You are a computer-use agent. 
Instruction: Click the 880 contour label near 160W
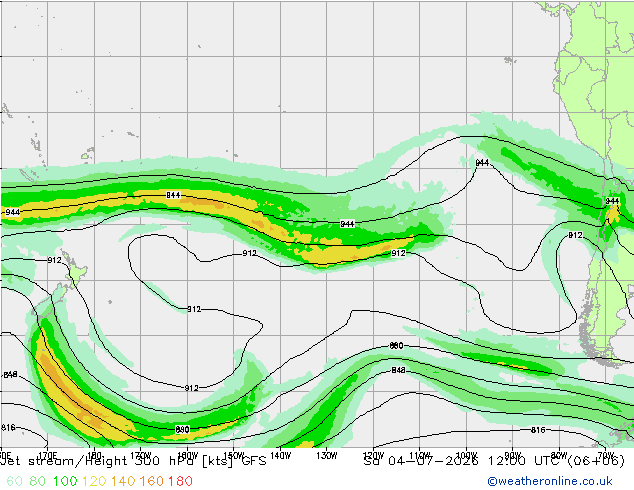(182, 429)
